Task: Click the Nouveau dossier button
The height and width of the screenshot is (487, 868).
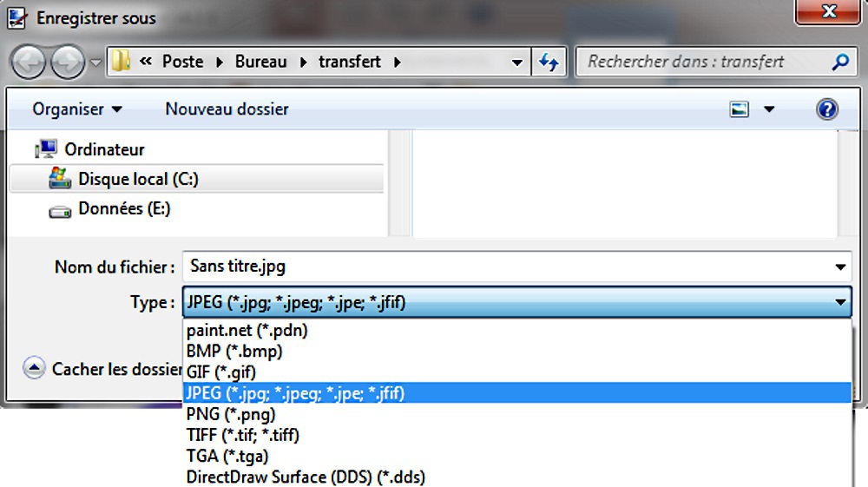Action: [227, 109]
